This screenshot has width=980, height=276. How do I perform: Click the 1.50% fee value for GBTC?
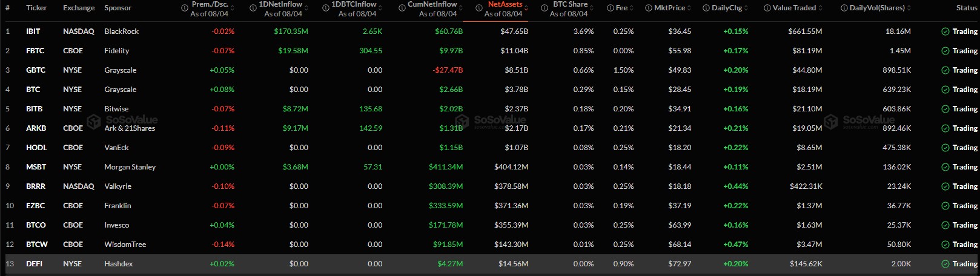[623, 70]
